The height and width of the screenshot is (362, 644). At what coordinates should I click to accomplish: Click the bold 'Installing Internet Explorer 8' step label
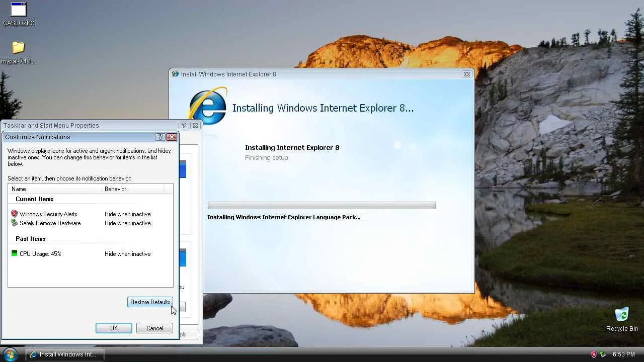click(x=292, y=147)
